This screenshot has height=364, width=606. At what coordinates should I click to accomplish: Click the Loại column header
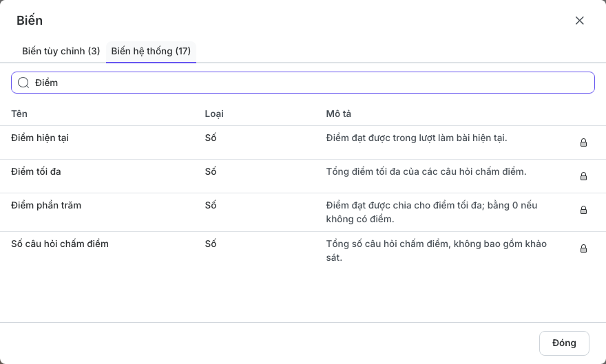[x=214, y=114]
